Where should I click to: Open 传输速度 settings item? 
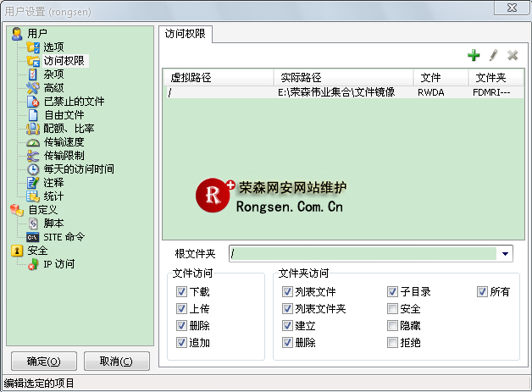tap(68, 142)
